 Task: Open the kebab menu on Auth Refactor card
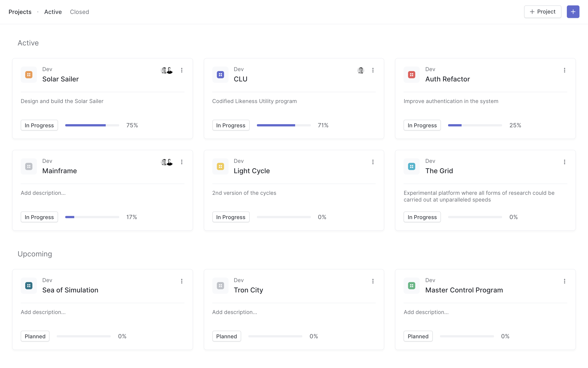pos(565,70)
